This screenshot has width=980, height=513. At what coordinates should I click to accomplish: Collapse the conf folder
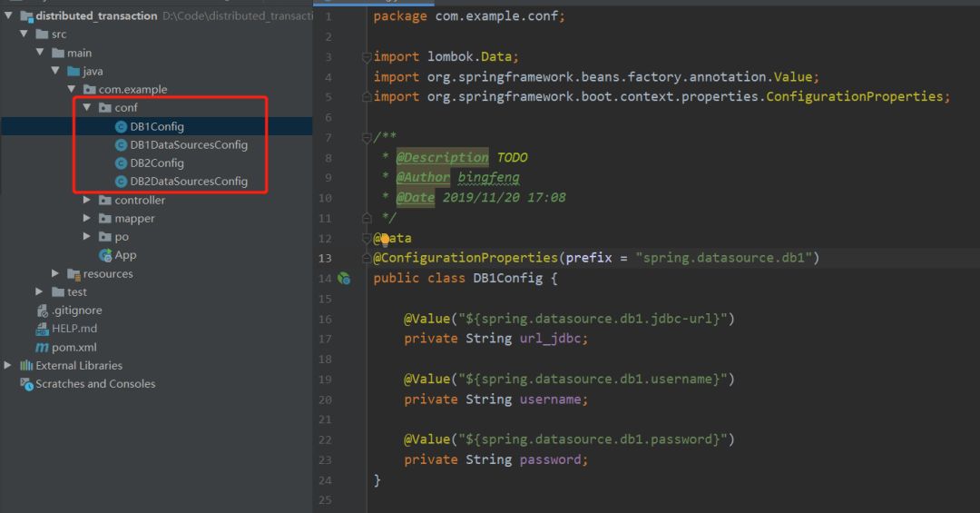[x=87, y=108]
